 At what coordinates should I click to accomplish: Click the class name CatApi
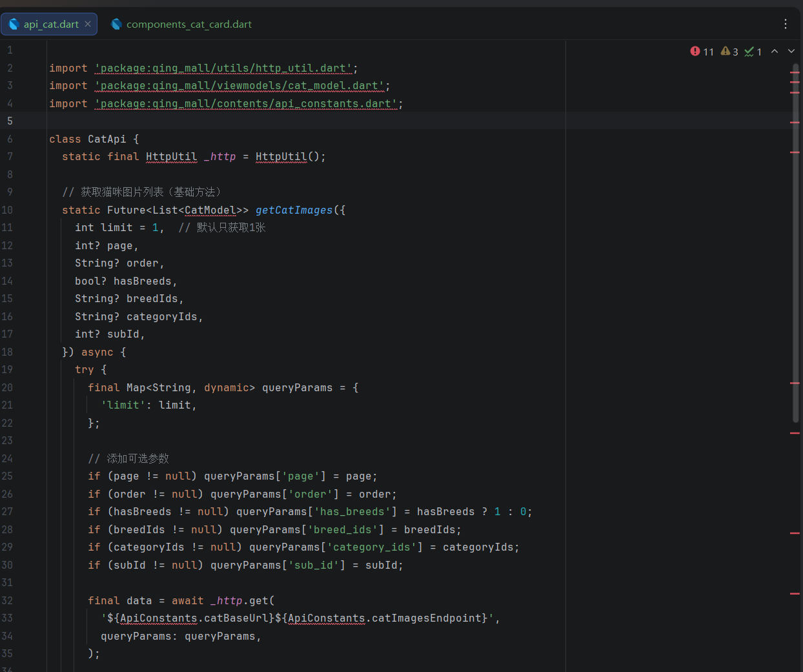coord(107,139)
